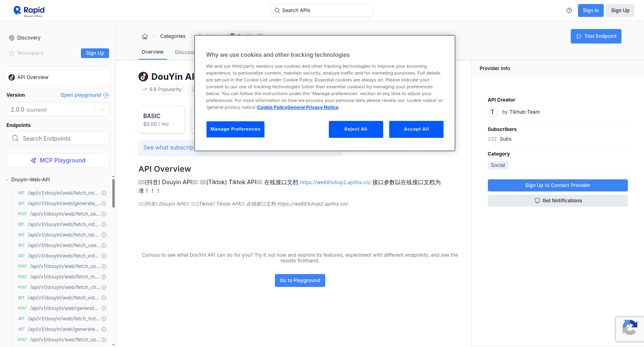The width and height of the screenshot is (644, 347).
Task: Click the Sign In button
Action: pyautogui.click(x=590, y=10)
